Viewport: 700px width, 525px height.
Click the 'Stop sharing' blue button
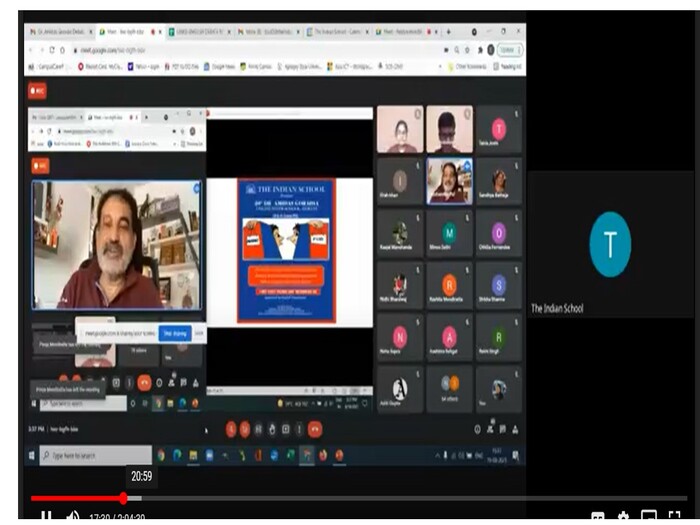coord(175,333)
